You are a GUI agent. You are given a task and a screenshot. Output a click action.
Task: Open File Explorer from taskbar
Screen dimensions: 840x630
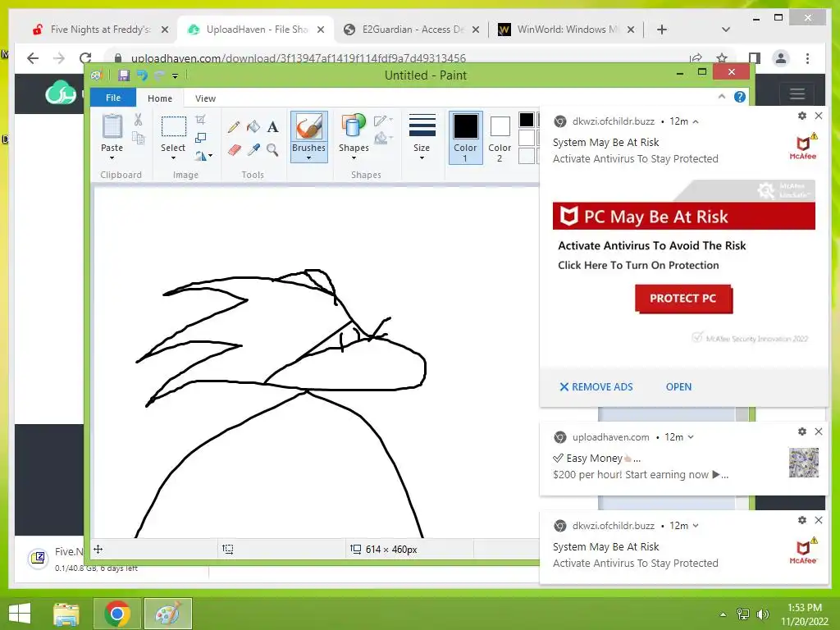click(66, 614)
